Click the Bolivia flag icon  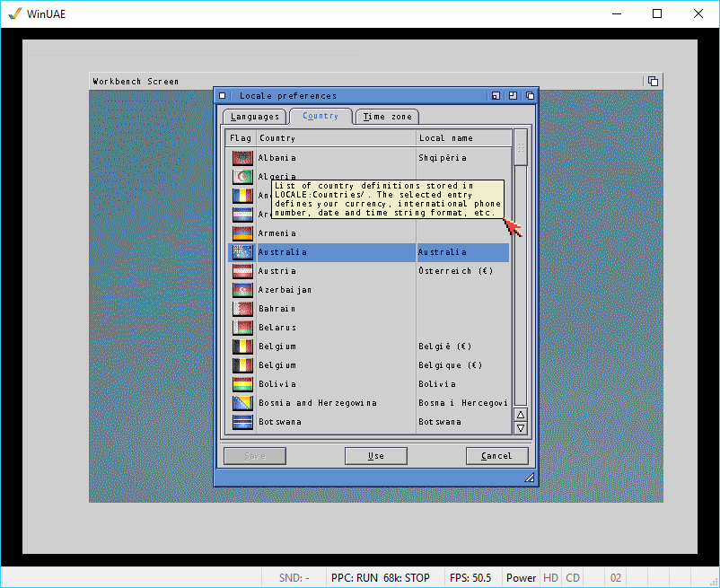[242, 383]
